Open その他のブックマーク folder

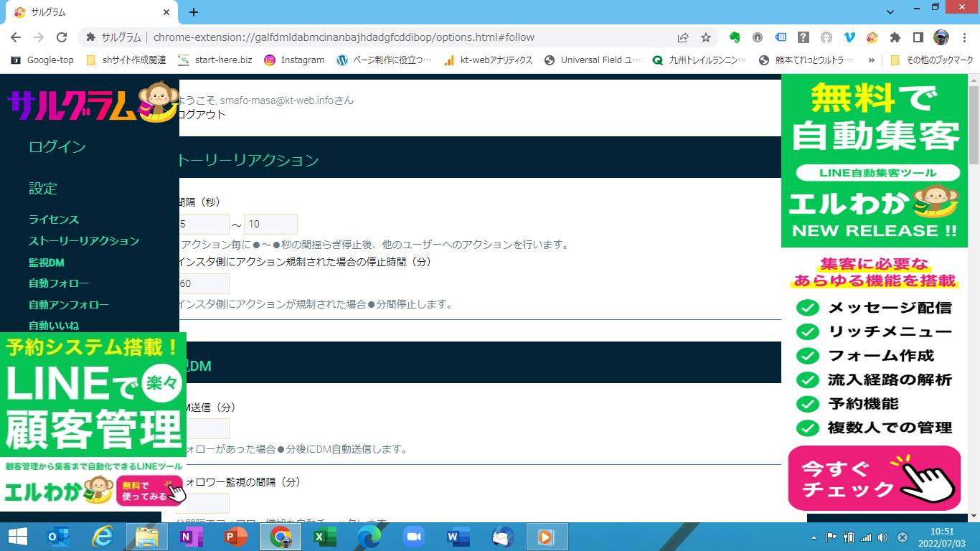point(931,60)
